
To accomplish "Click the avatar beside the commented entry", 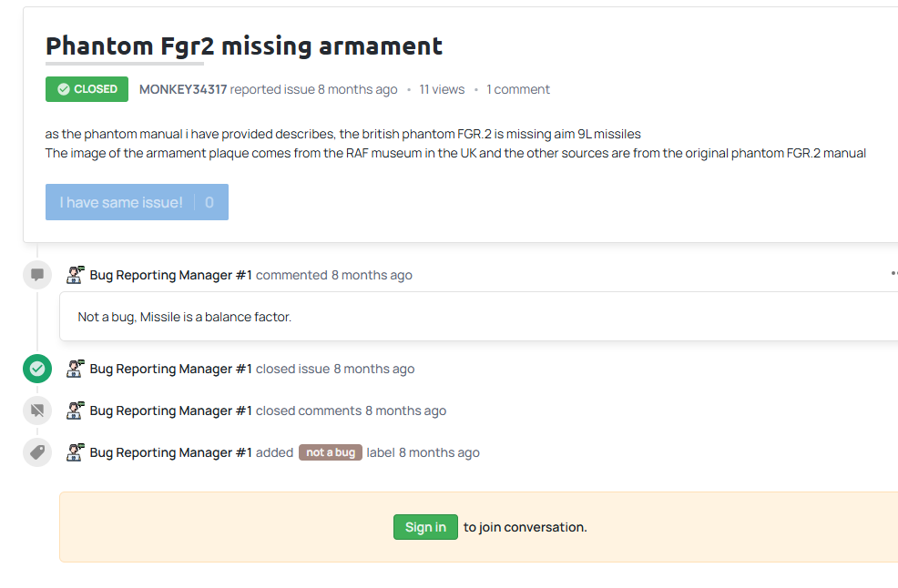I will point(76,274).
